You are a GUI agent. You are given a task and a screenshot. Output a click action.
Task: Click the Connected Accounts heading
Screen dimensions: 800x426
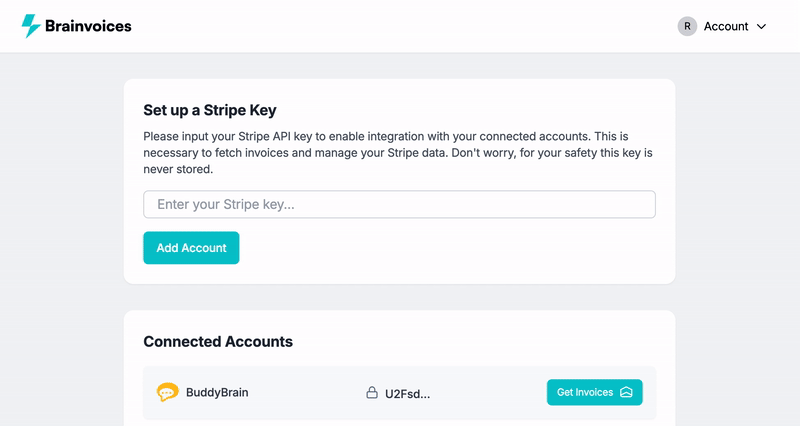click(x=218, y=342)
